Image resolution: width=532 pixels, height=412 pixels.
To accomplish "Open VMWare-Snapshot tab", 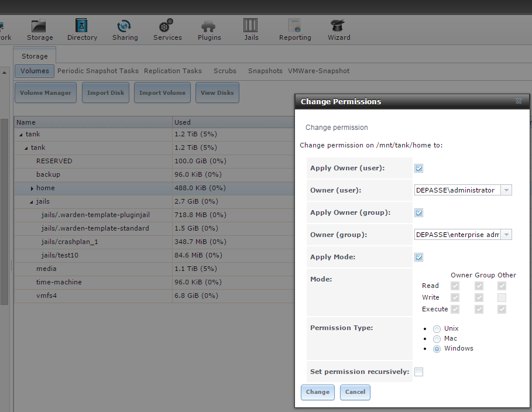I will 318,71.
